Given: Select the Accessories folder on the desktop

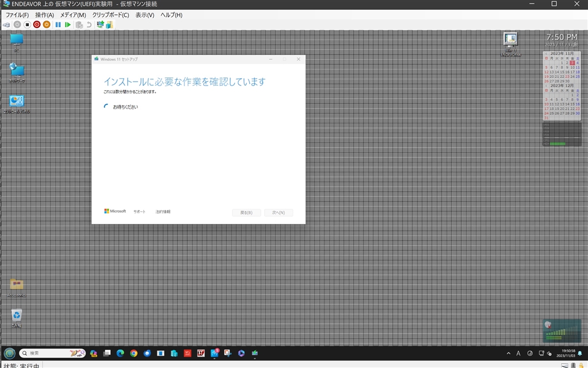Looking at the screenshot, I should 17,288.
